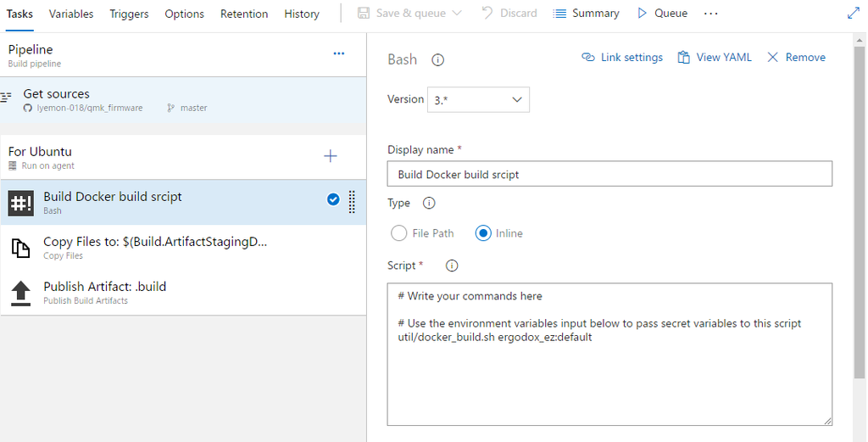Click the Copy Files task icon

pyautogui.click(x=21, y=248)
